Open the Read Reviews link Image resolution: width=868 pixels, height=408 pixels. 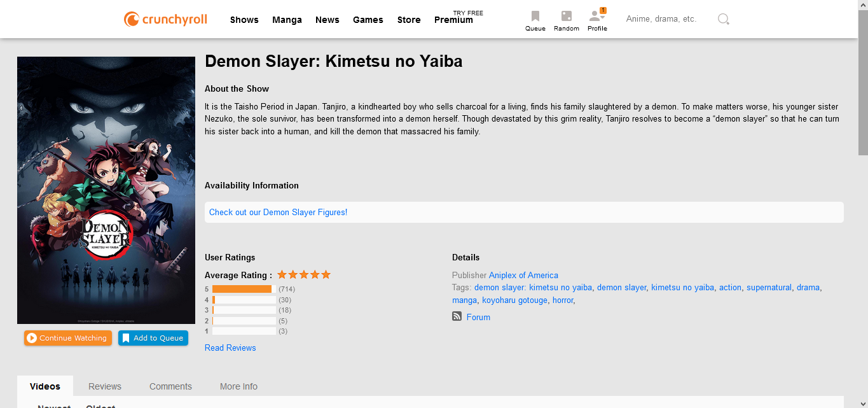click(x=230, y=348)
